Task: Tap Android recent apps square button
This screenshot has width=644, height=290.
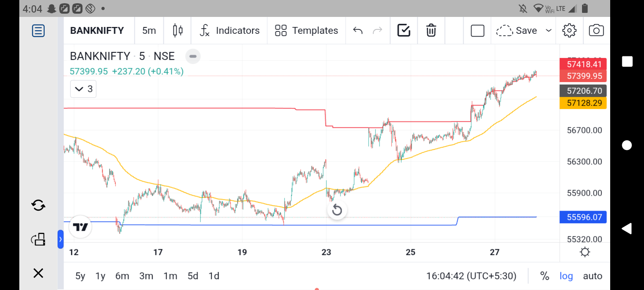Action: [627, 61]
